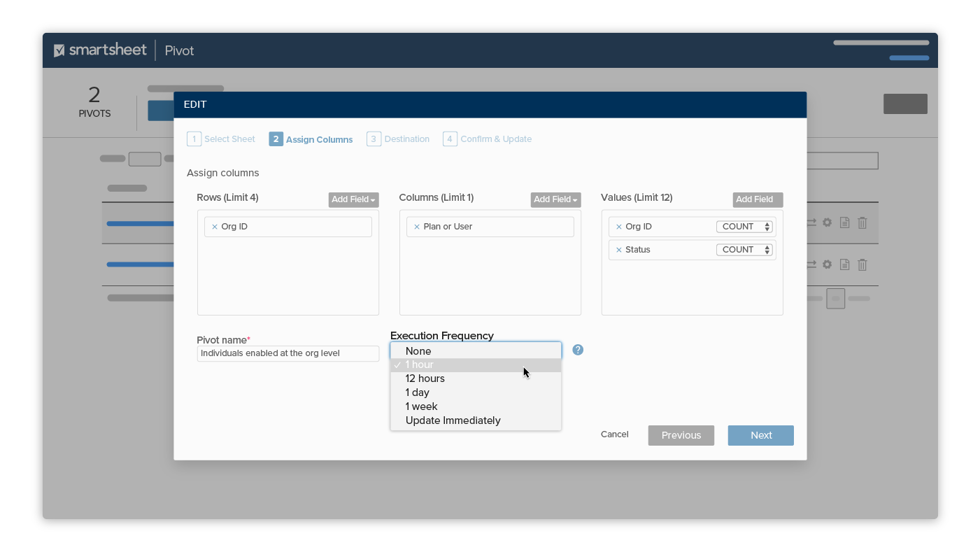Click the Smartsheet logo
Viewport: 980px width, 552px height.
pyautogui.click(x=100, y=50)
